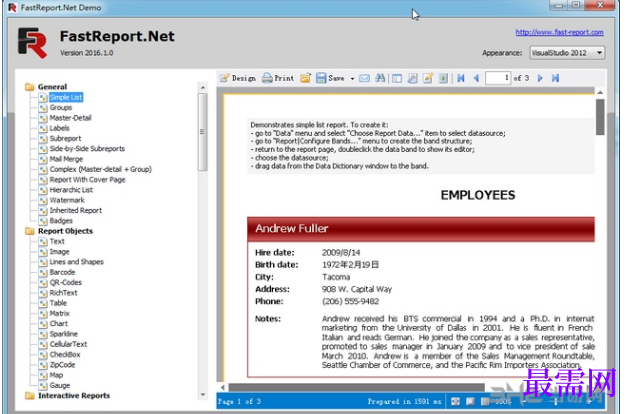The height and width of the screenshot is (414, 635).
Task: Select the Sparkline demo
Action: 64,334
